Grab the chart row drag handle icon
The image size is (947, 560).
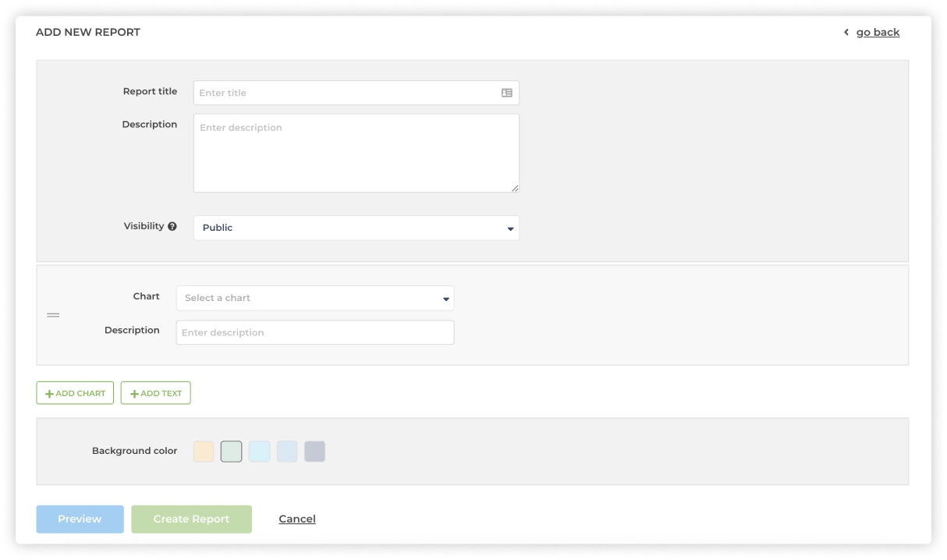coord(53,315)
